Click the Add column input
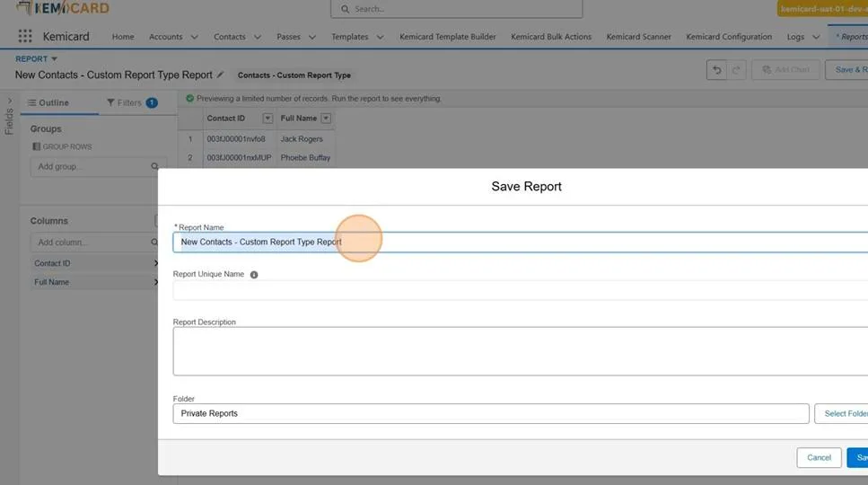Viewport: 868px width, 485px height. click(x=94, y=242)
